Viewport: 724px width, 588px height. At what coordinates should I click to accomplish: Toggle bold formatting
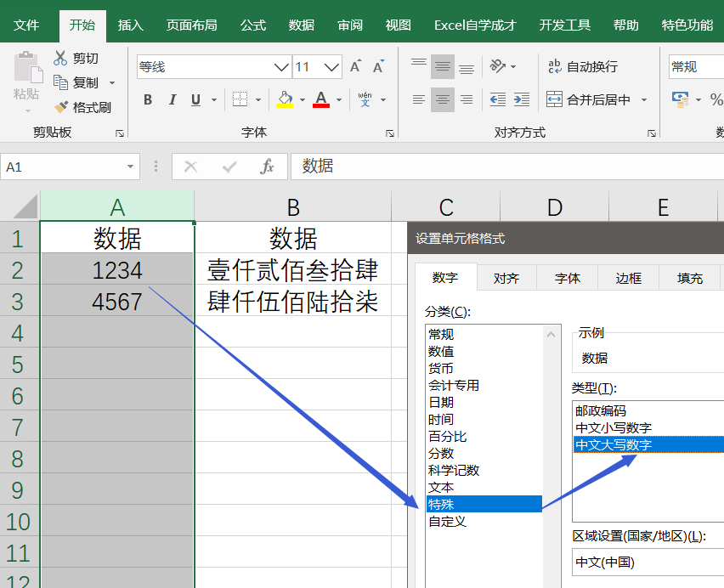point(147,99)
